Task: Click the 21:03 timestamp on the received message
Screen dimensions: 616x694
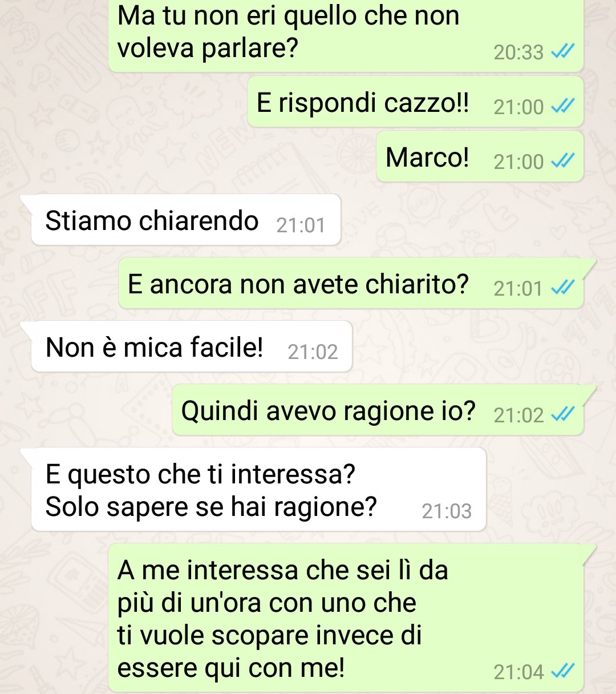Action: (x=447, y=511)
